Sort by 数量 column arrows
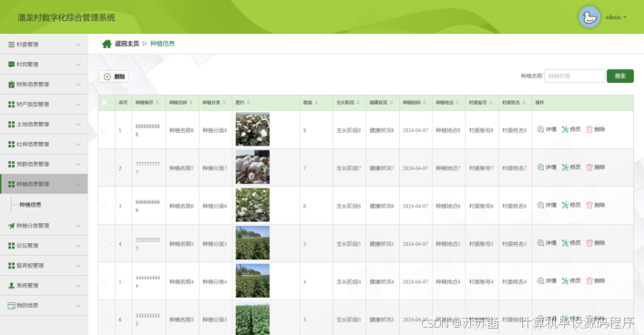 (316, 103)
